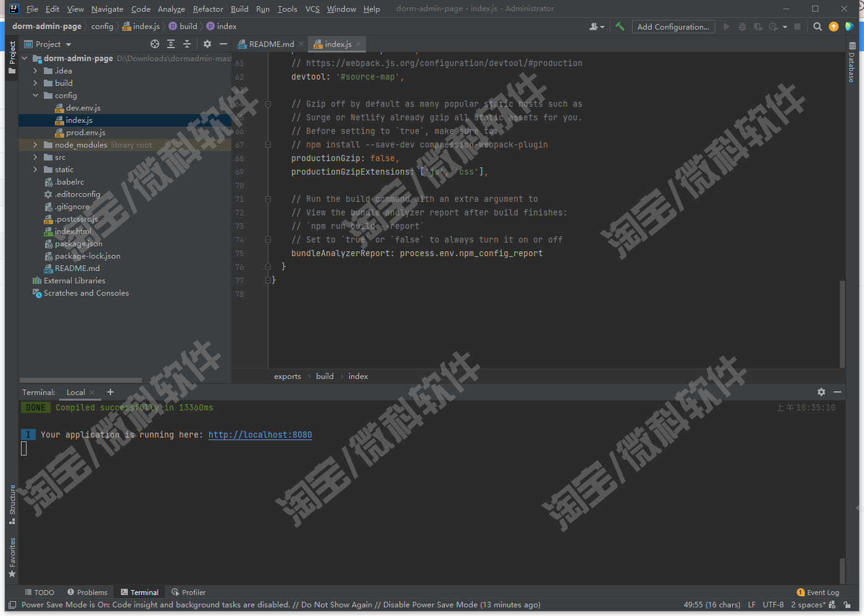The image size is (864, 616).
Task: Close the index.js editor tab
Action: (359, 44)
